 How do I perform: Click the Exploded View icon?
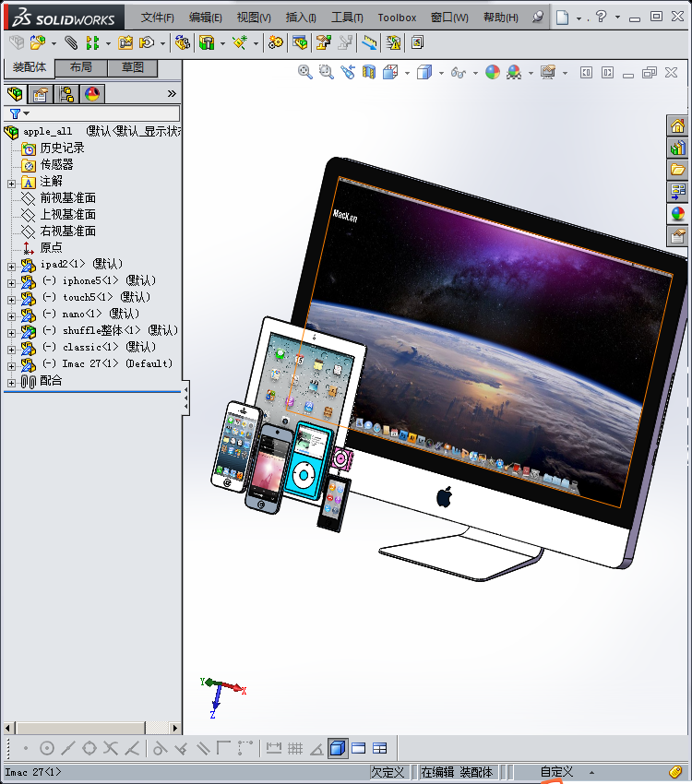click(x=324, y=43)
